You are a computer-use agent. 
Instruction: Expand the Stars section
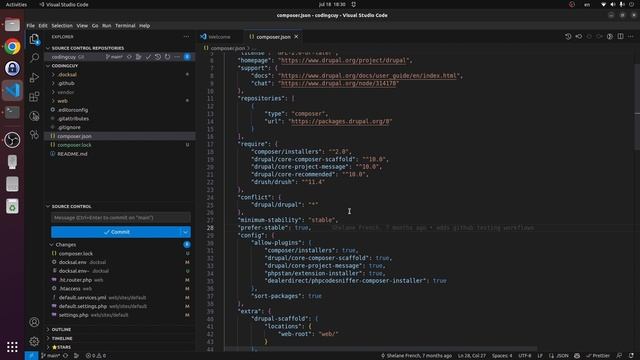[x=61, y=347]
